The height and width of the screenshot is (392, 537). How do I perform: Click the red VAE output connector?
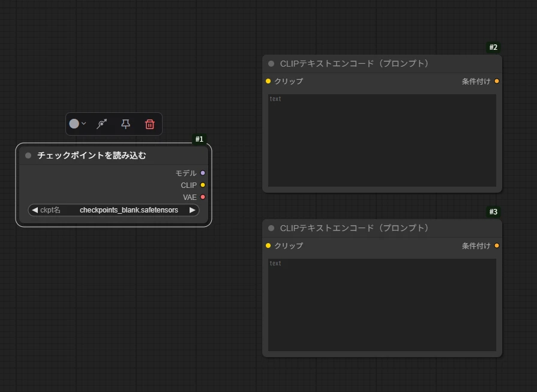(x=203, y=197)
